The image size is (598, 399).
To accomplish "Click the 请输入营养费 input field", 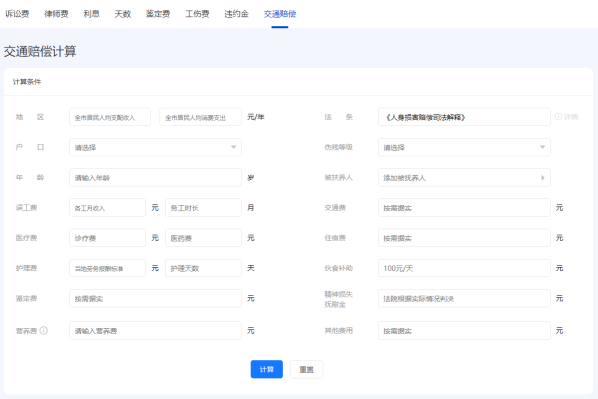I will pyautogui.click(x=155, y=330).
